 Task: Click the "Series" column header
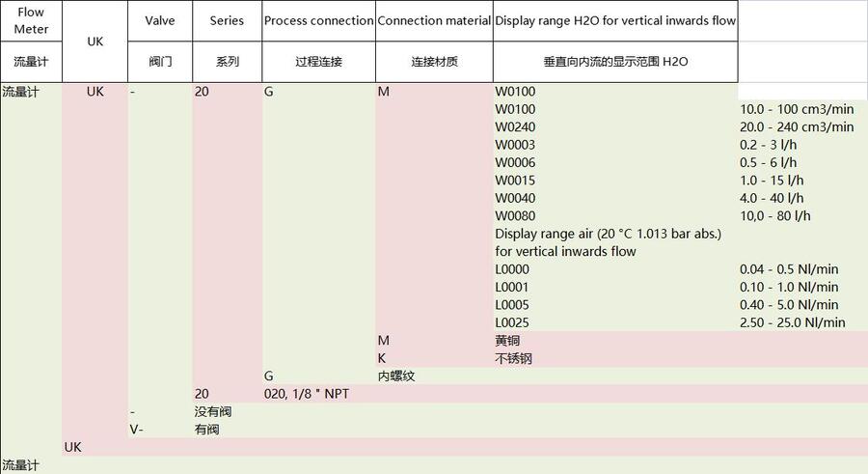227,20
